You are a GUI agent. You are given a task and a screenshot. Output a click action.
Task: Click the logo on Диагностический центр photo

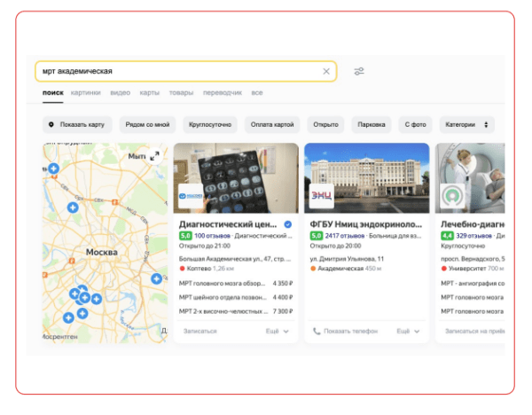(191, 196)
